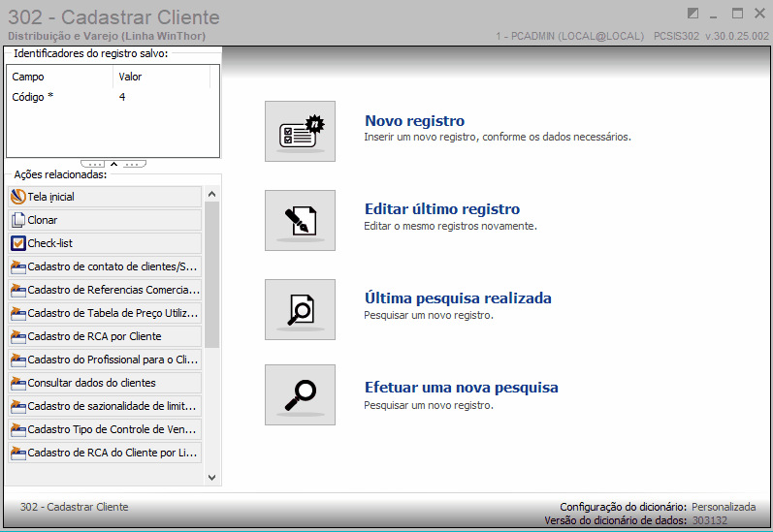The width and height of the screenshot is (773, 532).
Task: Click icon beside Cadastro de RCA por Cliente
Action: 18,336
